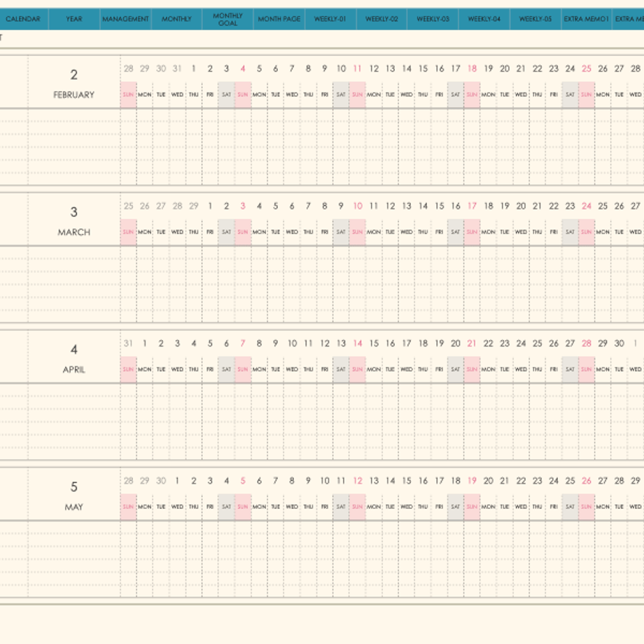Select SAT label under May 18
Viewport: 644px width, 644px height.
tap(456, 507)
